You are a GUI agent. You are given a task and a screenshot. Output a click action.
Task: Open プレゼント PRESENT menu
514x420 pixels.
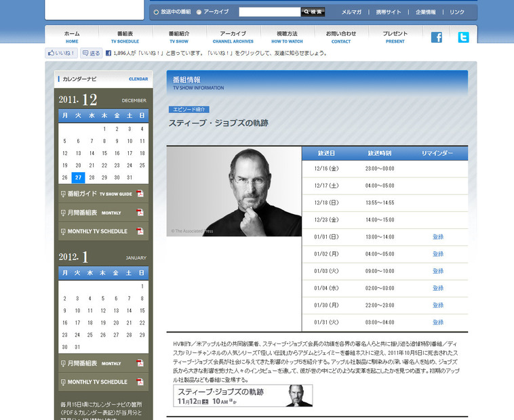tap(395, 37)
